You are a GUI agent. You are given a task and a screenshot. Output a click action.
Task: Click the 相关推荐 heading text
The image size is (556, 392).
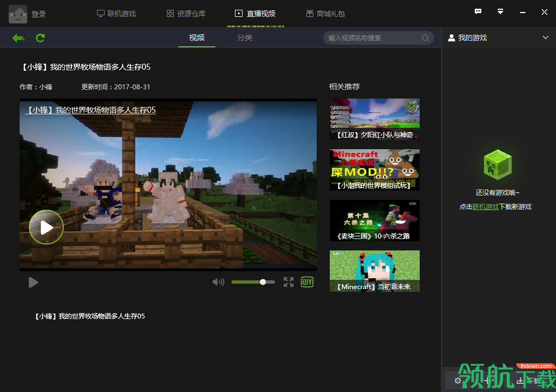(x=345, y=87)
